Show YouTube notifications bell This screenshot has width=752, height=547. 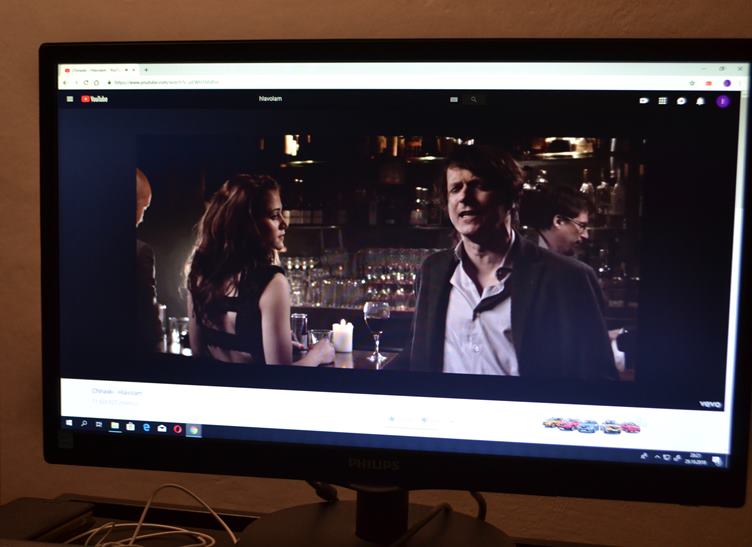point(700,101)
